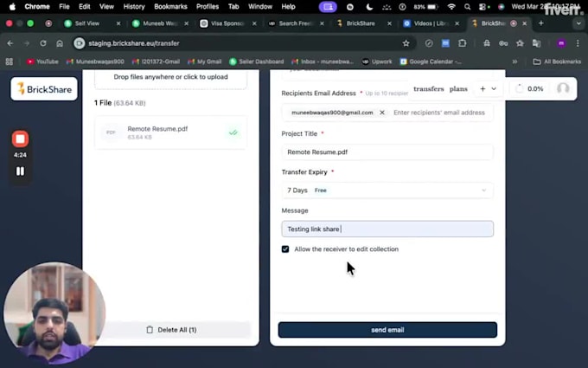Open the Window menu
The height and width of the screenshot is (368, 588).
(260, 6)
